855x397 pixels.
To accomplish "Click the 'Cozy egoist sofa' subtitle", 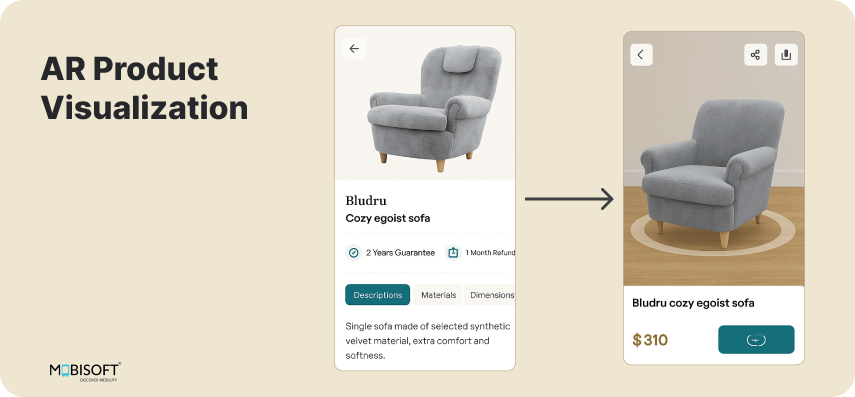I will click(388, 218).
